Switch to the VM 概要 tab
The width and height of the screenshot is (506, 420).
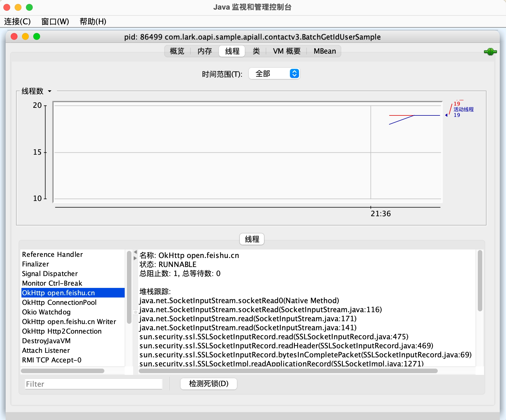tap(287, 51)
